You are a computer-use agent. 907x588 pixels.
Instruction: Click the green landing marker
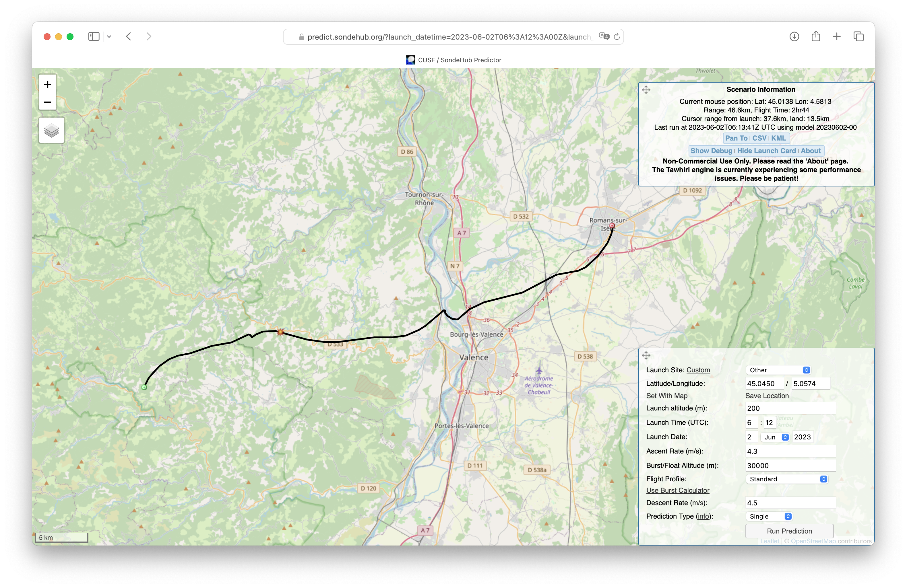144,387
